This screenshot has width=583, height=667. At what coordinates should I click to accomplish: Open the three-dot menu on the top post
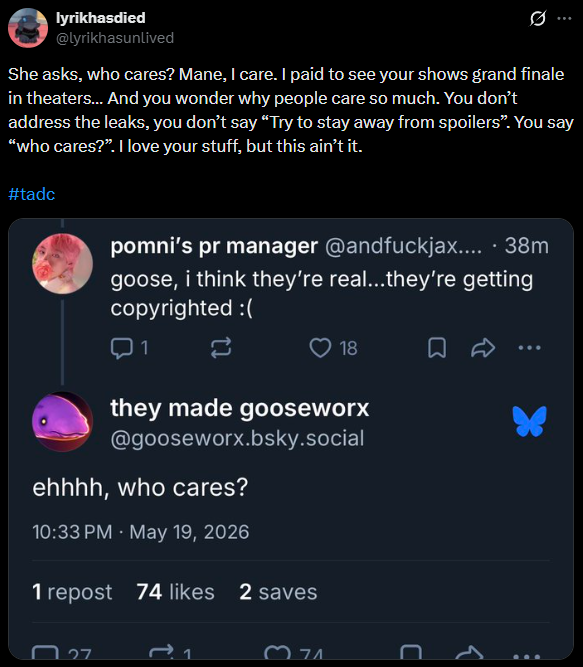564,19
